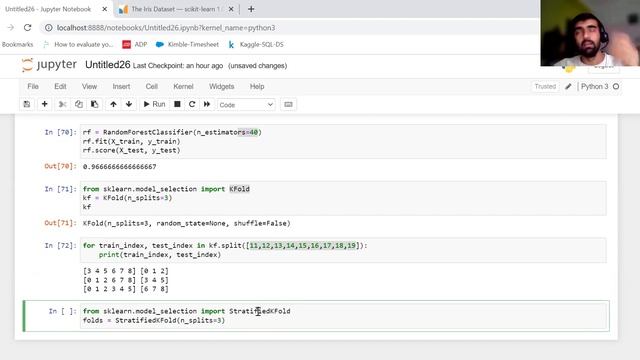Click the Jupyter logo

point(49,65)
